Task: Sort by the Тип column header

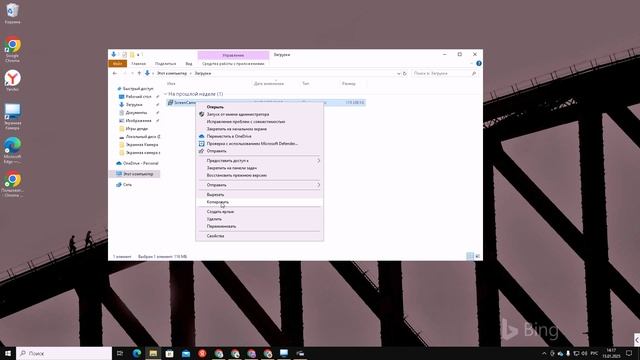Action: [x=306, y=84]
